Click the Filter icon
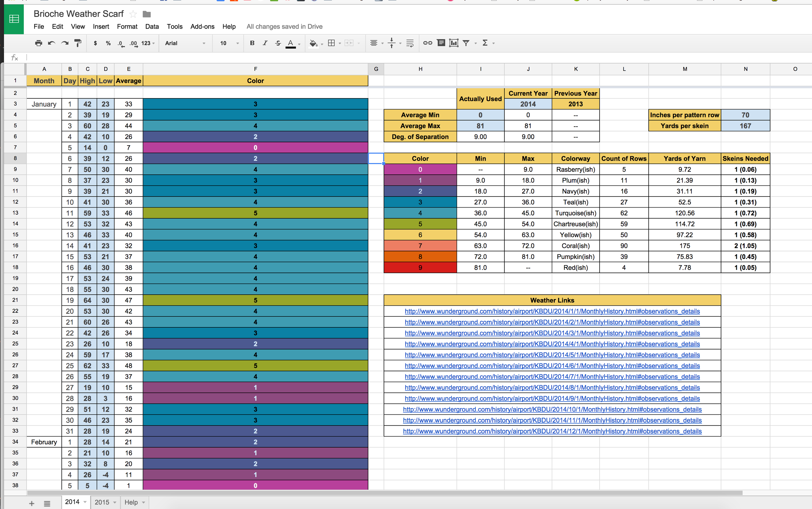Image resolution: width=812 pixels, height=509 pixels. coord(466,43)
